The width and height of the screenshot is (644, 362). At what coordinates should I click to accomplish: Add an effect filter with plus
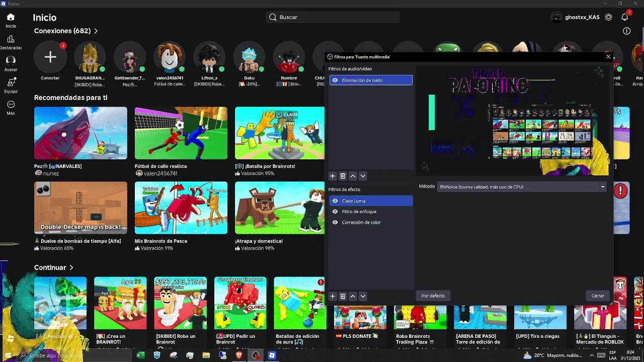click(x=333, y=296)
